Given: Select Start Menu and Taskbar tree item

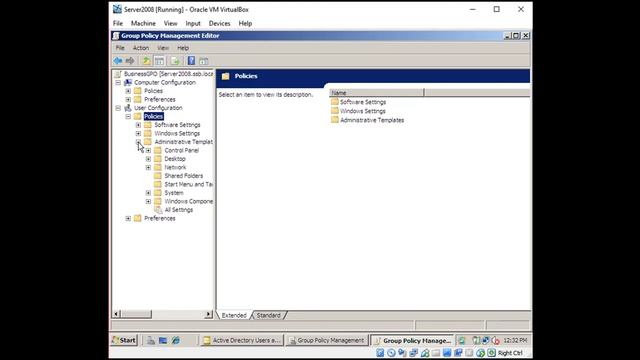Looking at the screenshot, I should click(188, 184).
